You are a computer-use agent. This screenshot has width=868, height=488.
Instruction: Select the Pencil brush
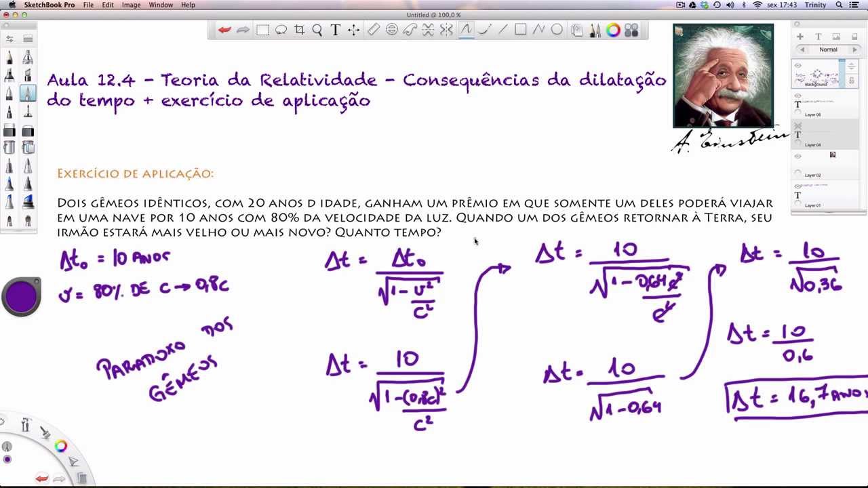click(x=9, y=58)
